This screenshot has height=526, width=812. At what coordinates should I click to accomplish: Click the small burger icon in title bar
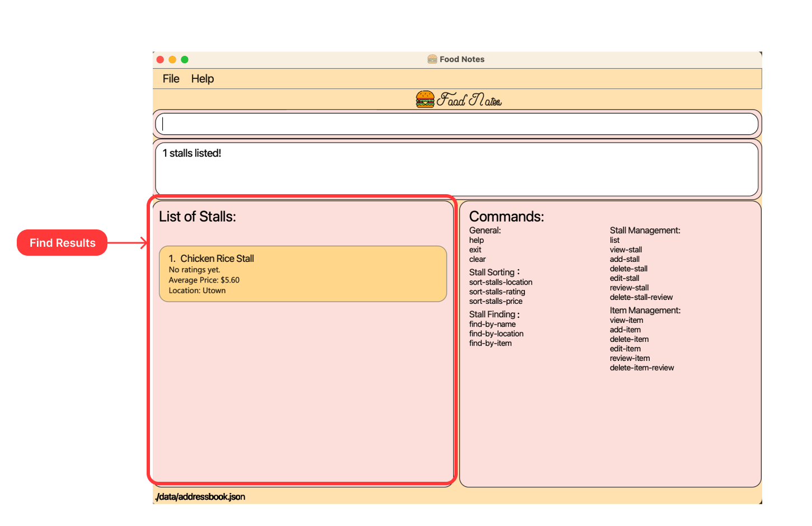point(432,59)
